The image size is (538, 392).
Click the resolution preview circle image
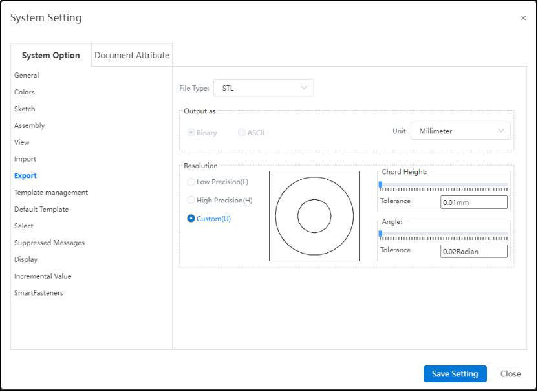coord(314,216)
